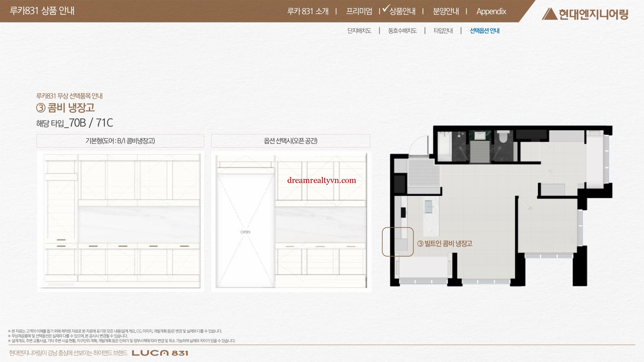Open the 프리미엄 menu item

coord(359,11)
